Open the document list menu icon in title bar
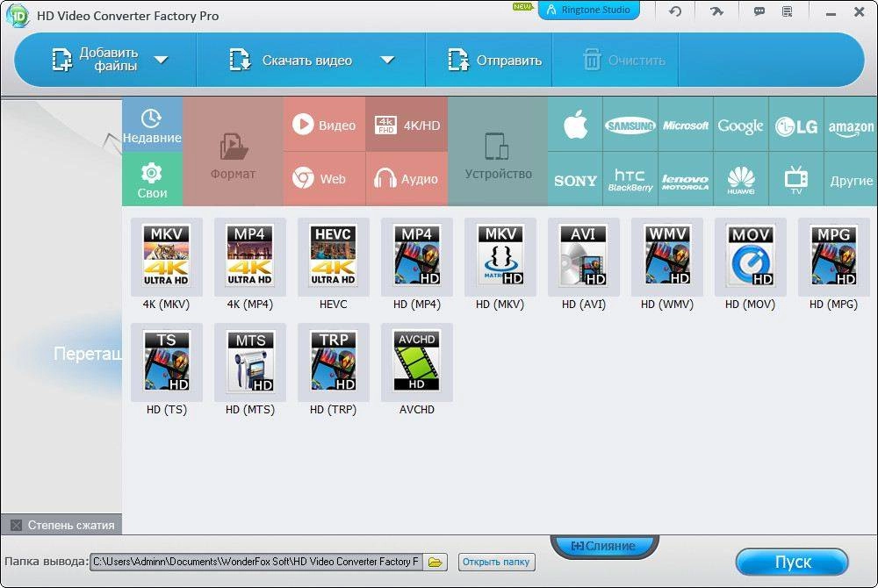878x588 pixels. pyautogui.click(x=788, y=11)
